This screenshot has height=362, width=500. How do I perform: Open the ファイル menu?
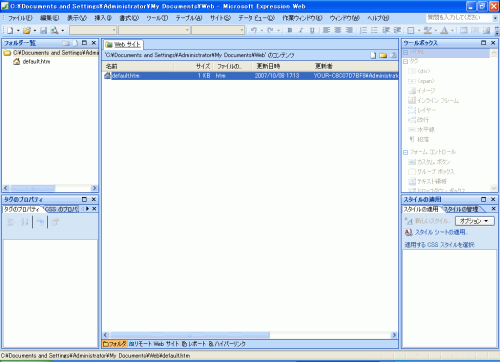point(20,18)
